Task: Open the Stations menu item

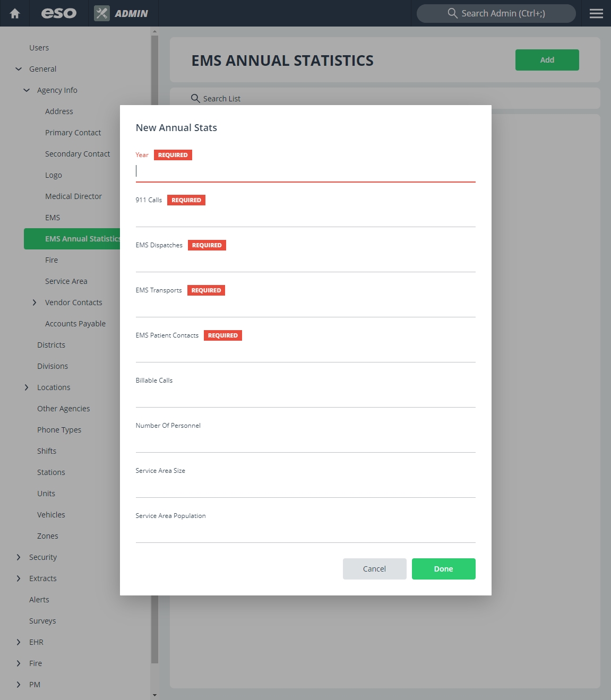Action: [x=51, y=472]
